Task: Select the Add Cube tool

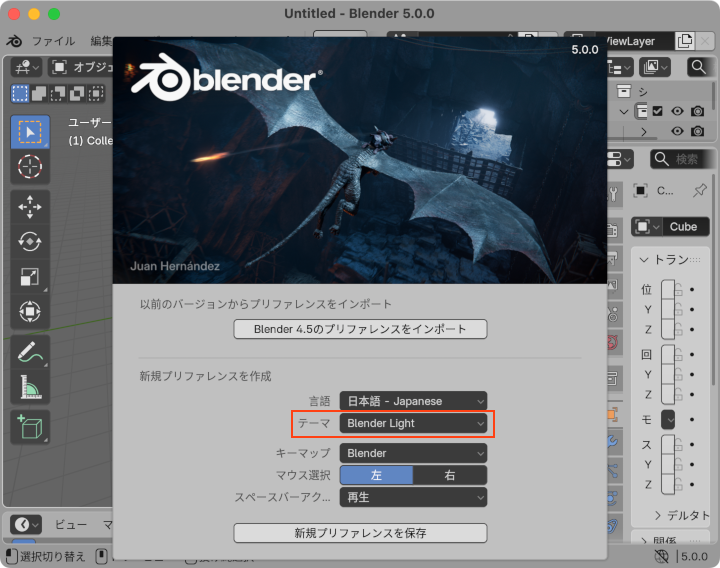Action: coord(30,427)
